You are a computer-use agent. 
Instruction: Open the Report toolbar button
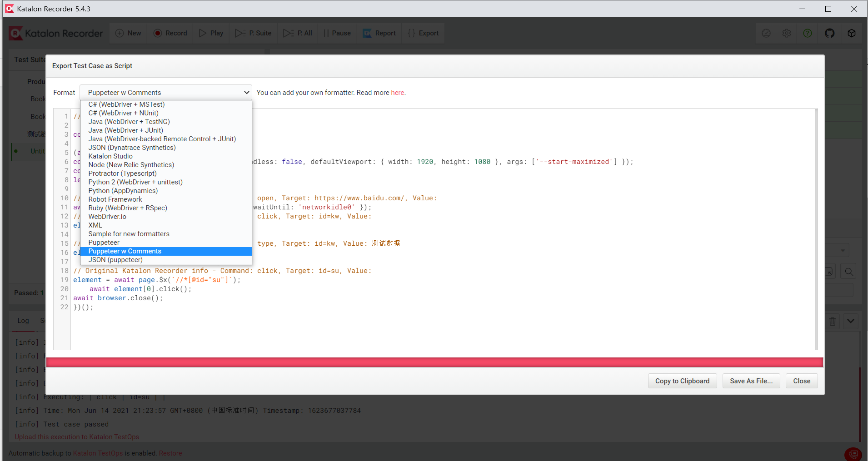[x=379, y=33]
